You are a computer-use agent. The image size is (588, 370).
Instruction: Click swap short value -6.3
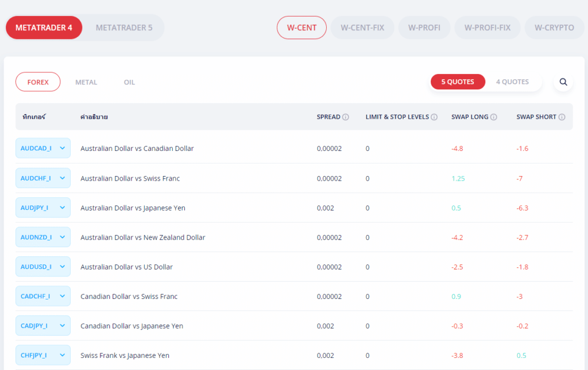[x=523, y=208]
